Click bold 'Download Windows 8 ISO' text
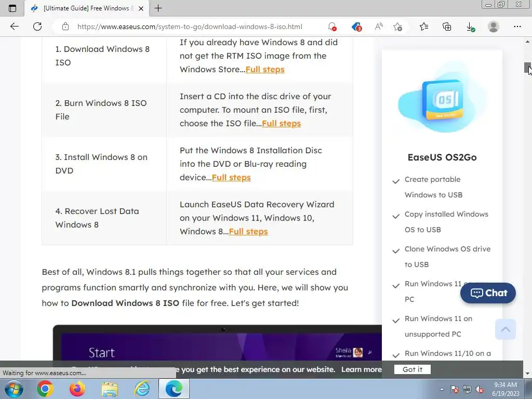Viewport: 532px width, 399px height. [125, 303]
